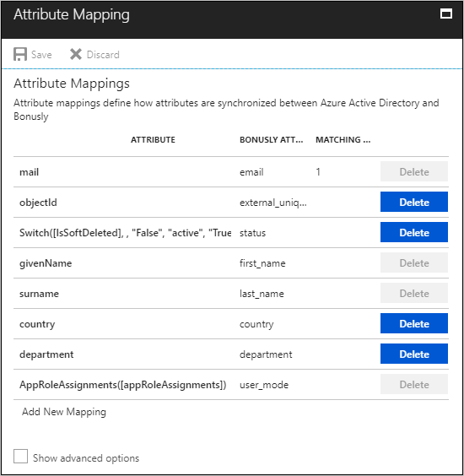The height and width of the screenshot is (476, 464).
Task: Select the user_mode Bonusly attribute cell
Action: (x=264, y=385)
